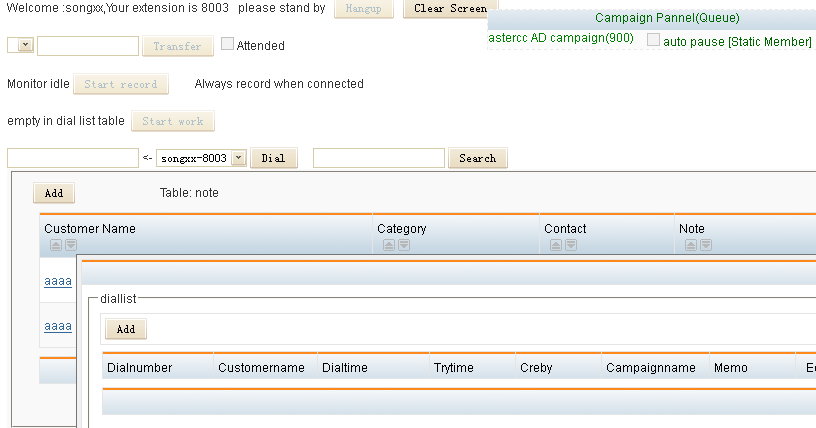
Task: Sort Category column descending
Action: (x=404, y=245)
